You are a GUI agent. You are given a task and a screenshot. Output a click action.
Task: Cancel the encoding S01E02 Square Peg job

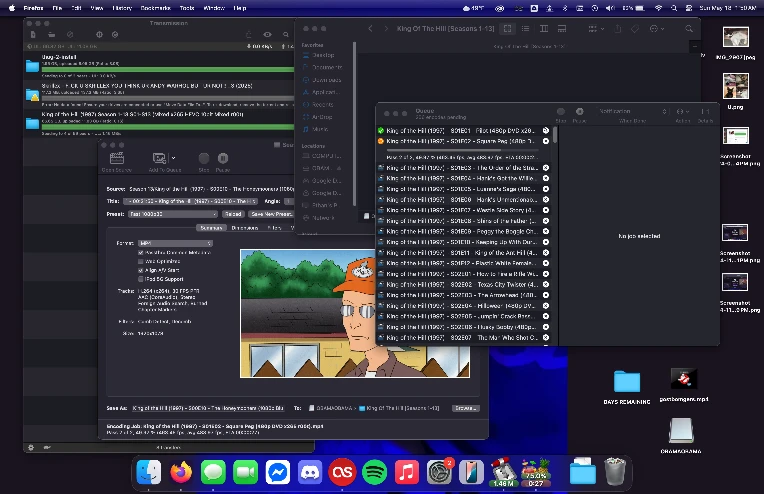tap(546, 141)
